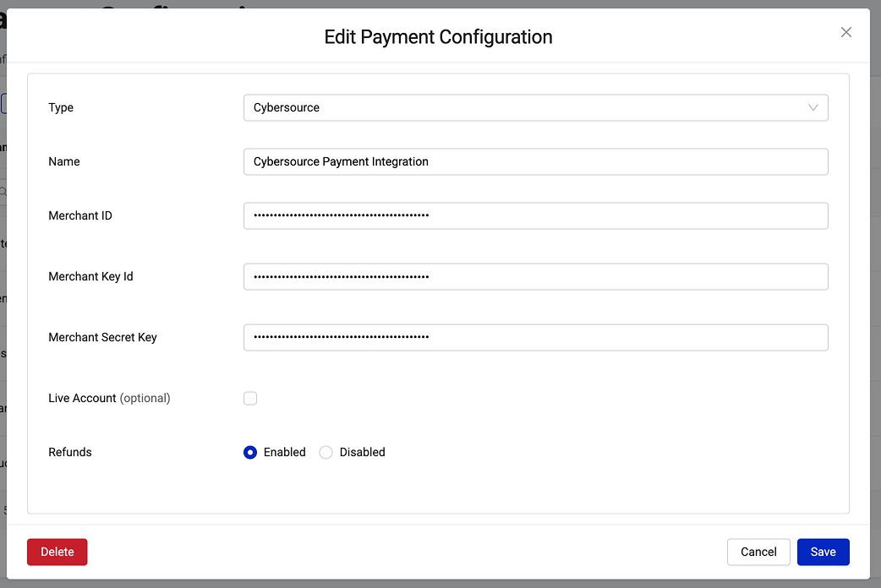Expand the Type dropdown chevron arrow
The height and width of the screenshot is (588, 881).
(x=813, y=107)
